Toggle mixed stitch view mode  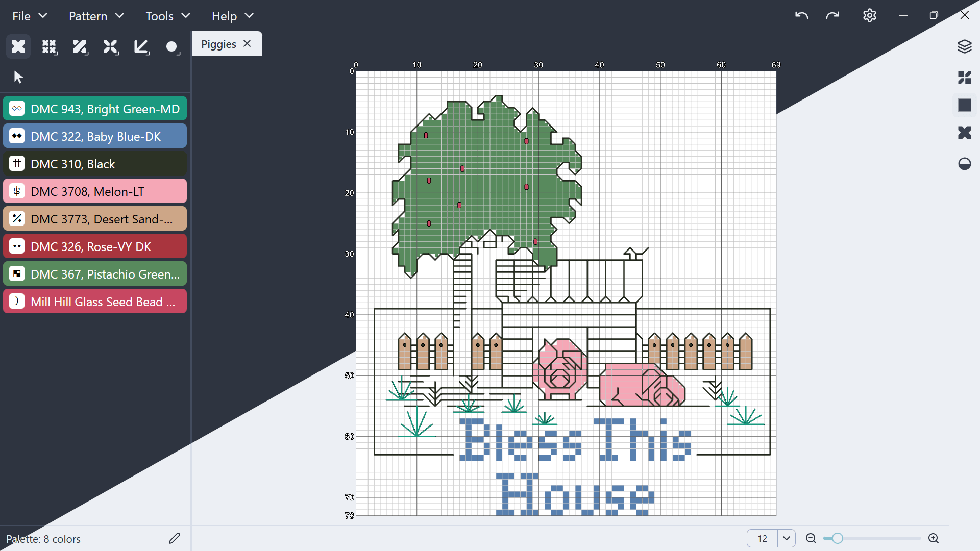(x=964, y=78)
